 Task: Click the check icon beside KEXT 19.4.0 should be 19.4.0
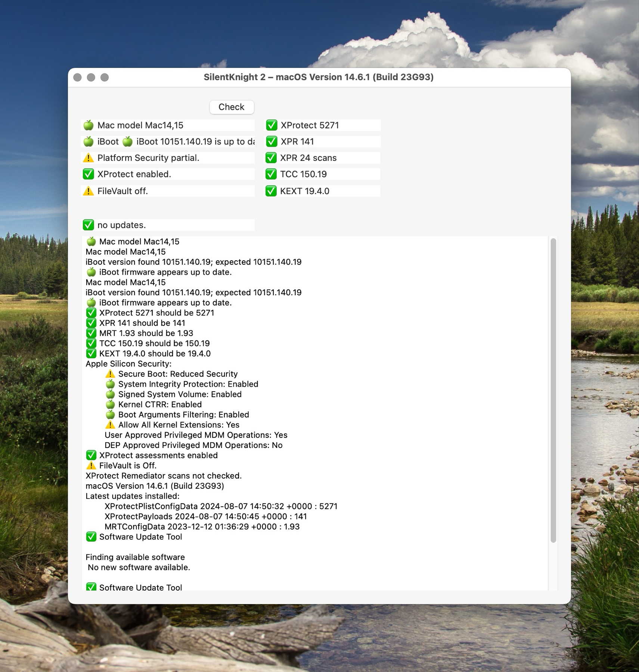[91, 354]
